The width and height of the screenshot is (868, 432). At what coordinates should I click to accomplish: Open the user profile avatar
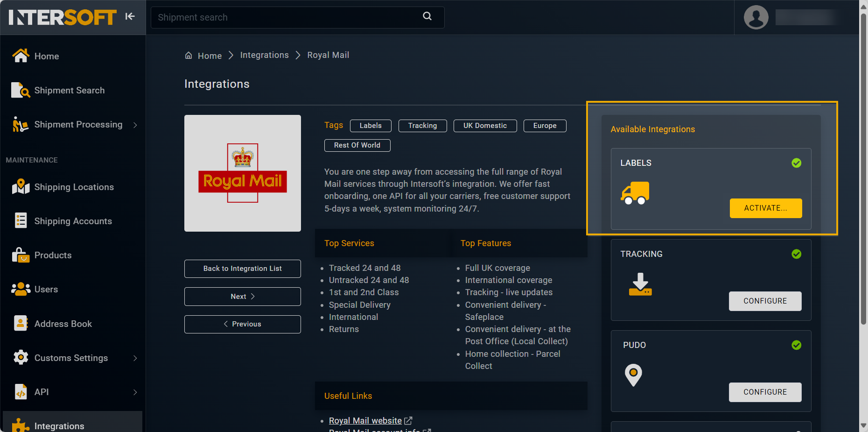pyautogui.click(x=756, y=17)
